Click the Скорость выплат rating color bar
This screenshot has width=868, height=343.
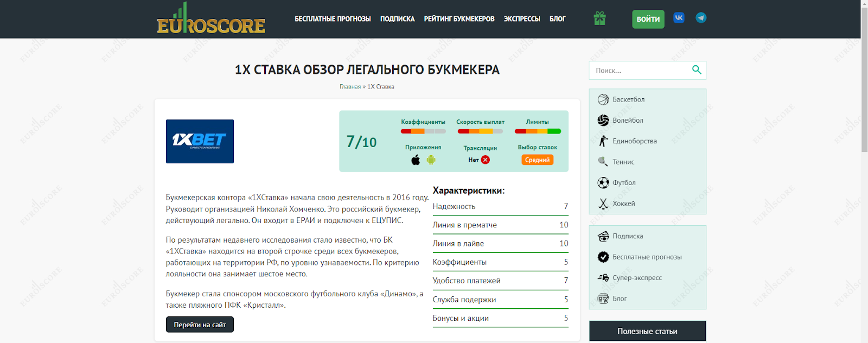tap(480, 131)
